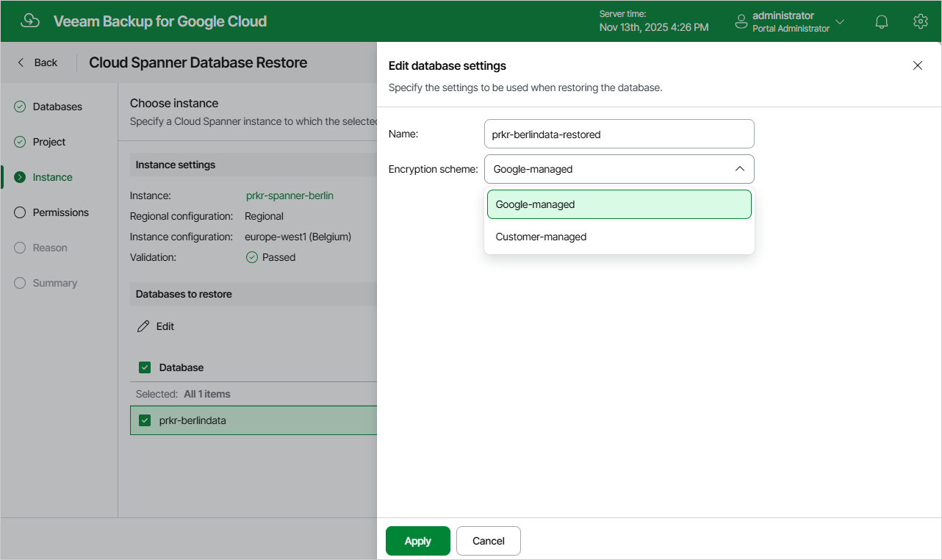Screen dimensions: 942x560
Task: Click the administrator user avatar icon
Action: coord(741,22)
